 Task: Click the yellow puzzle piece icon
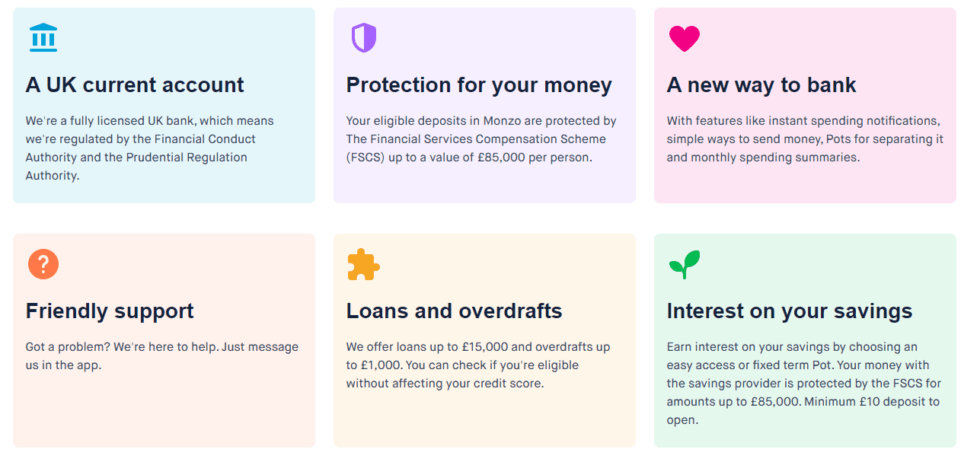363,264
